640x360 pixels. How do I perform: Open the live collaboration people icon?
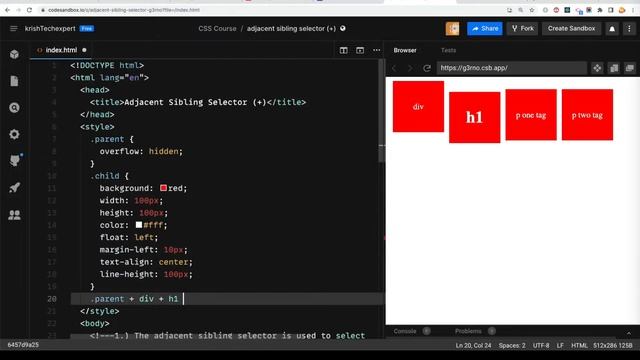[14, 215]
